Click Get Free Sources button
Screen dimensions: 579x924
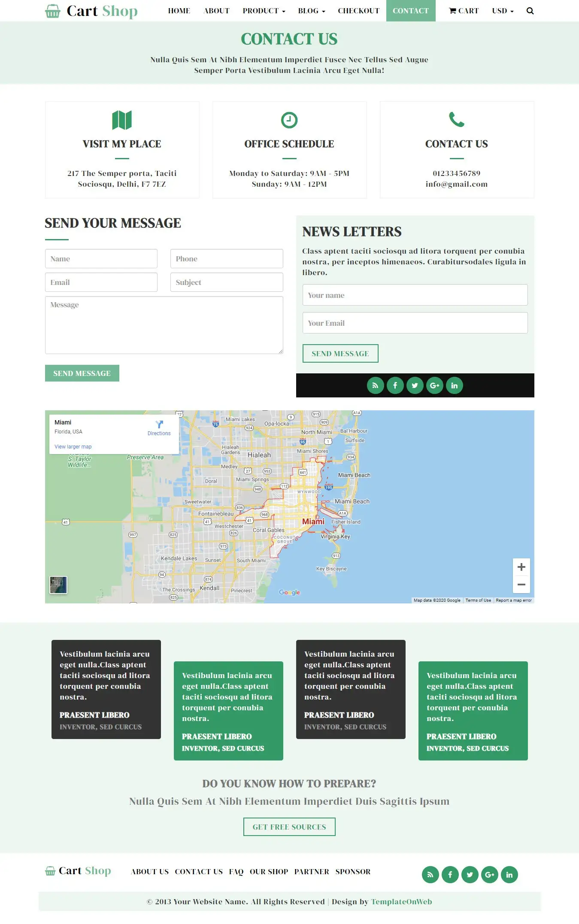click(x=289, y=827)
